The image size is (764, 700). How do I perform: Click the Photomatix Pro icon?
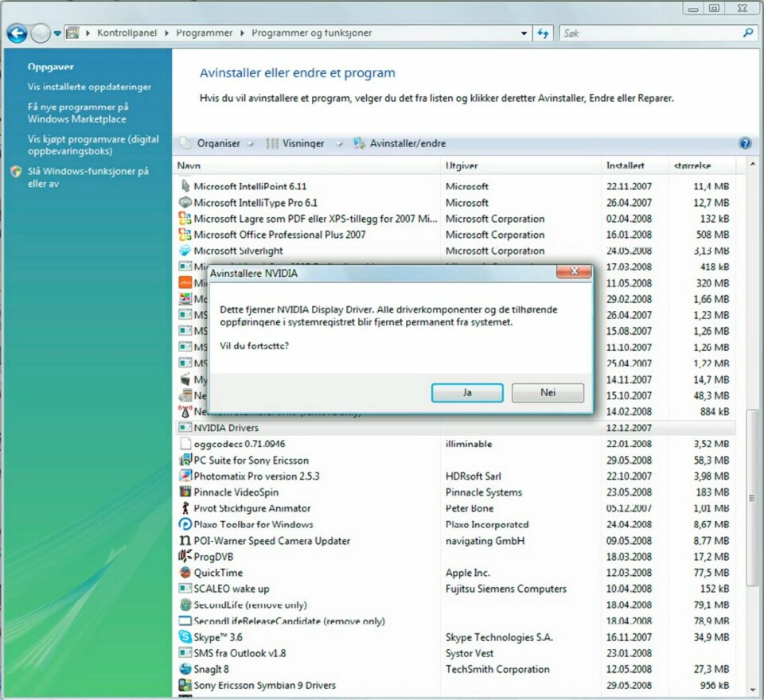(185, 476)
